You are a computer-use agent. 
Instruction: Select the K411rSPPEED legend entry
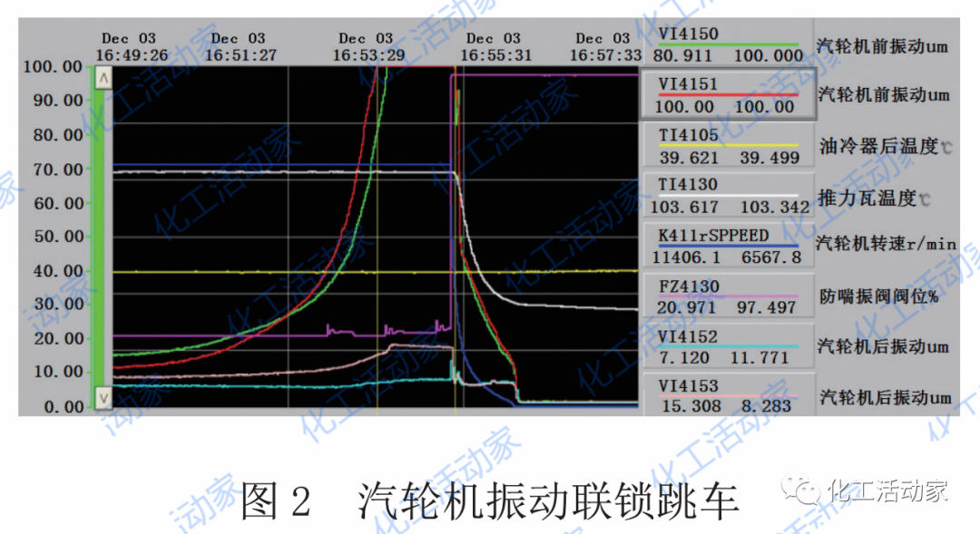[728, 246]
